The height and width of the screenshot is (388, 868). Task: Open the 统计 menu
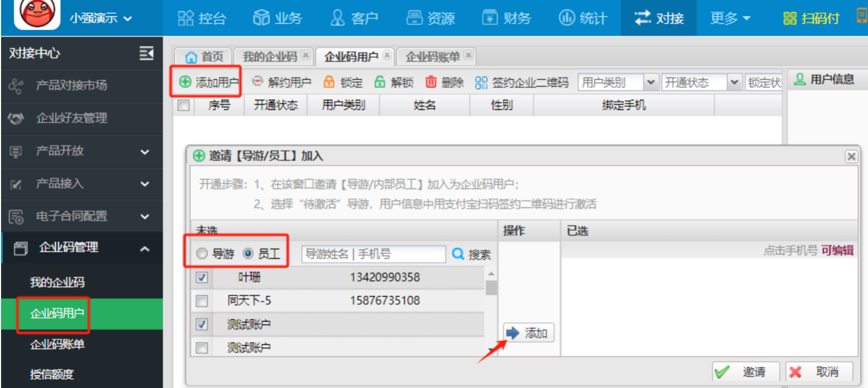[583, 19]
